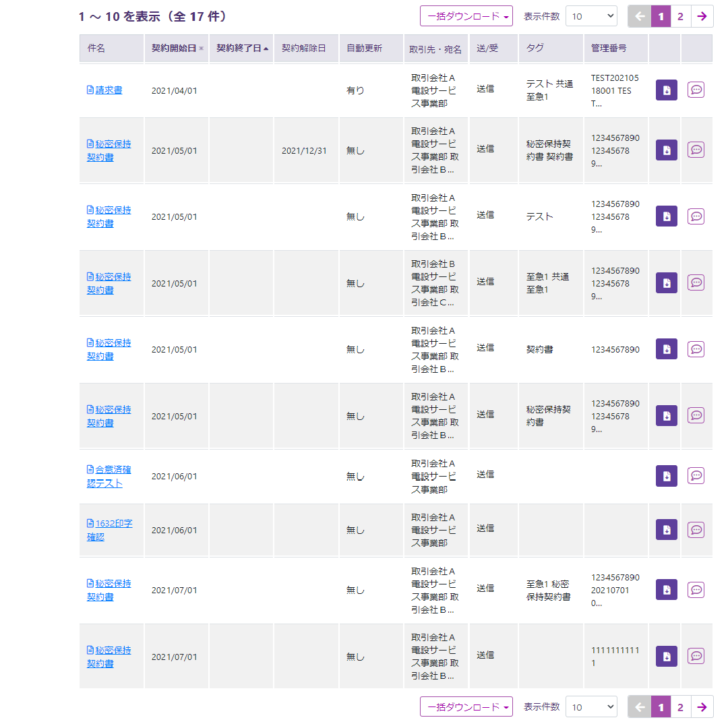Image resolution: width=728 pixels, height=722 pixels.
Task: Download the contract numbered 1234567890 20210701
Action: 666,590
